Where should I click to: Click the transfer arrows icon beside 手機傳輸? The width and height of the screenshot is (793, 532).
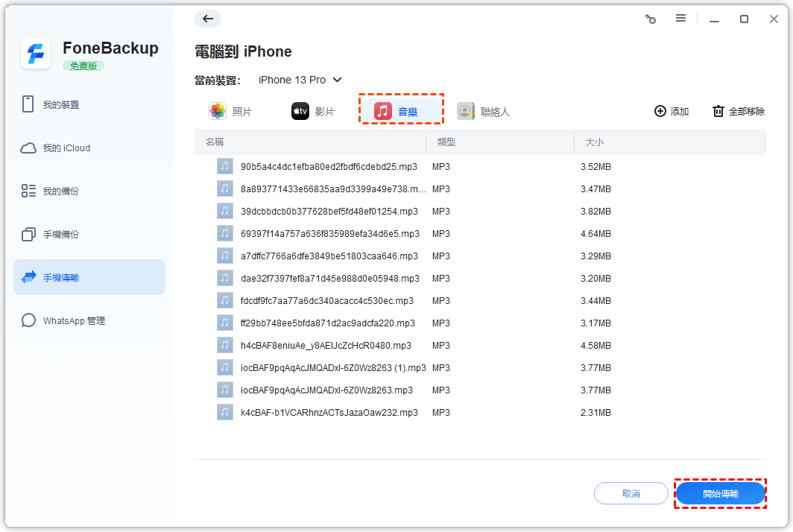(28, 276)
